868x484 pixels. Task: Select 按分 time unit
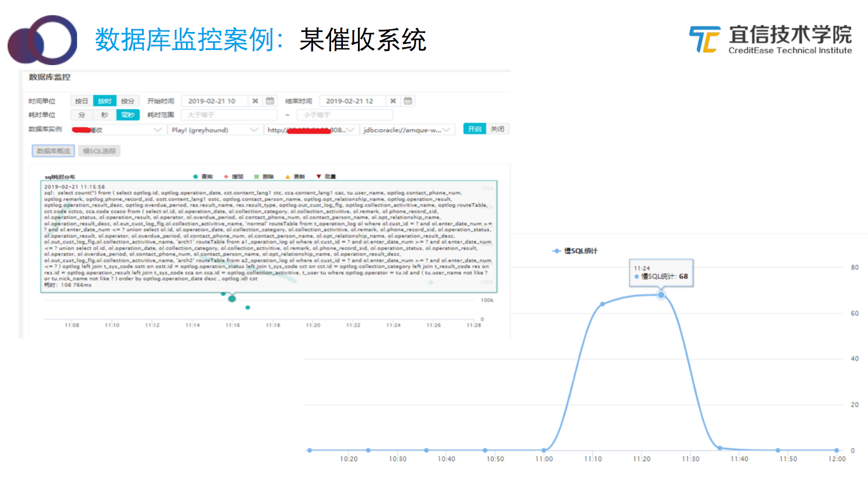tap(127, 101)
